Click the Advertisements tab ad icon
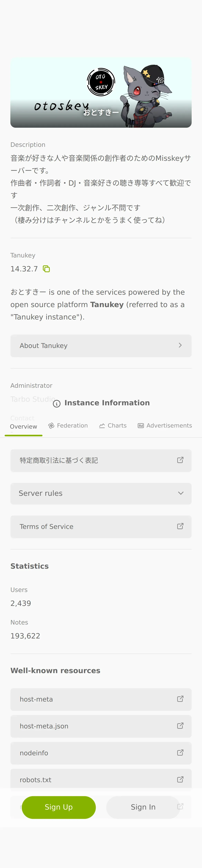202x868 pixels. coord(141,426)
